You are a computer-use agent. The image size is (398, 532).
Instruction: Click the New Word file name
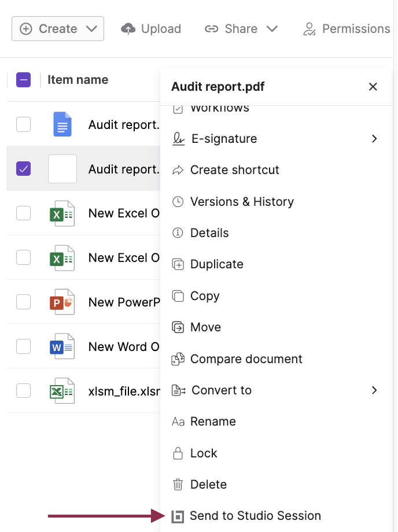pyautogui.click(x=124, y=347)
